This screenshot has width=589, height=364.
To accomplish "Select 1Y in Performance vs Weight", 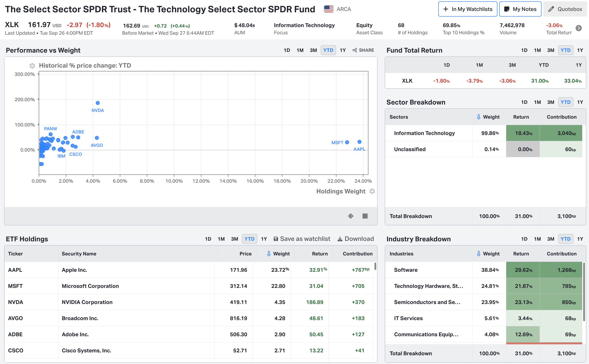I will [x=343, y=50].
